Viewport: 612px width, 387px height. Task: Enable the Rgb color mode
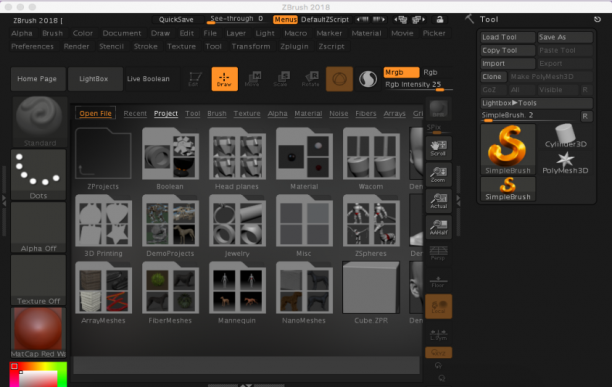point(431,73)
